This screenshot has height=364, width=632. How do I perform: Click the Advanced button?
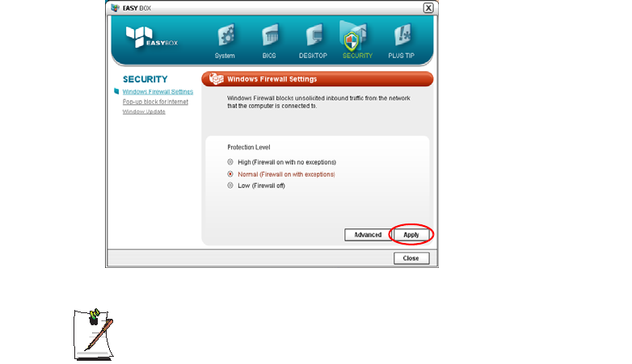pyautogui.click(x=368, y=235)
